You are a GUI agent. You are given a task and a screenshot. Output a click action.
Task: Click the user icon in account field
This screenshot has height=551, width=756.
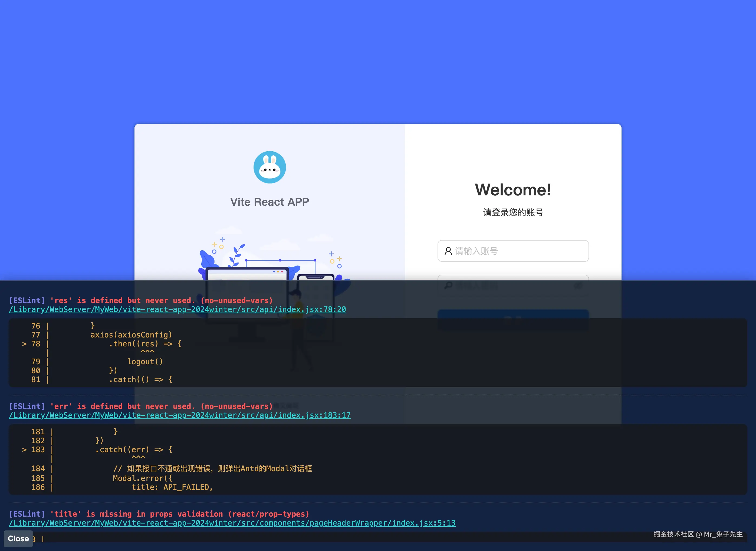[448, 251]
